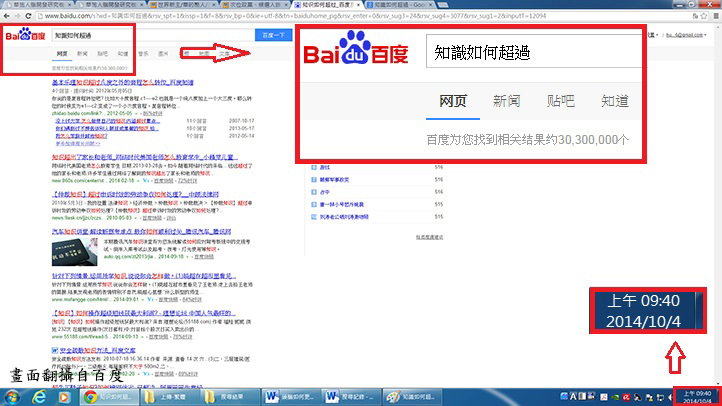Click the 76%好评 link under the sixth result
Screen dimensions: 722x406
[x=182, y=337]
